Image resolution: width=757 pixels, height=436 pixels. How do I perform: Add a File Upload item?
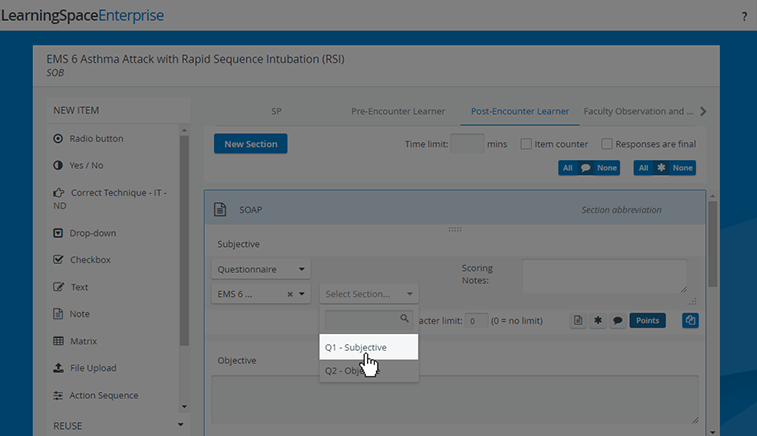click(85, 368)
